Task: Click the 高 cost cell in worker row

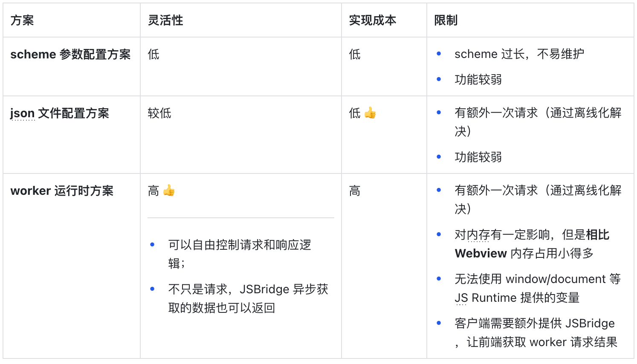Action: (355, 191)
